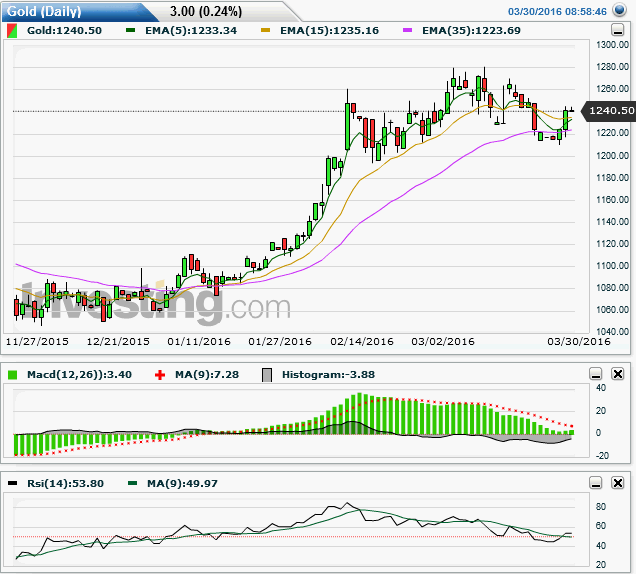The width and height of the screenshot is (636, 574).
Task: Click the 1100.00 price axis label
Action: click(612, 266)
